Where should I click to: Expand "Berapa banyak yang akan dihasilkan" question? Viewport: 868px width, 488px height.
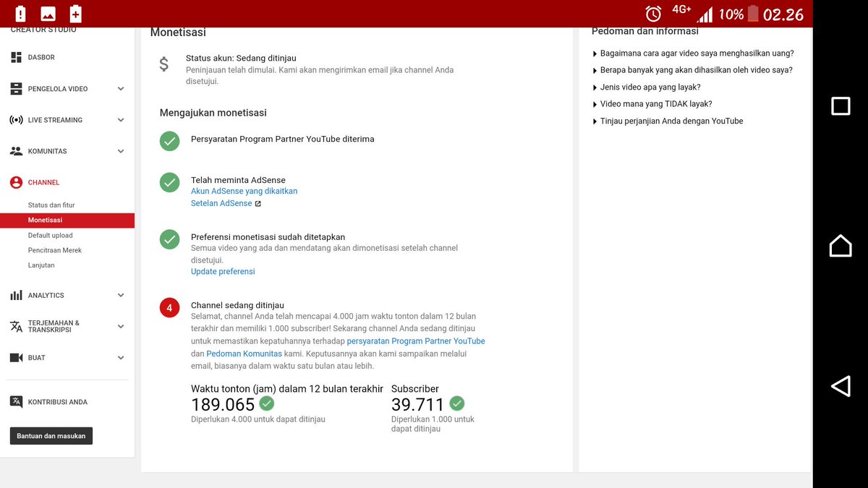coord(692,70)
